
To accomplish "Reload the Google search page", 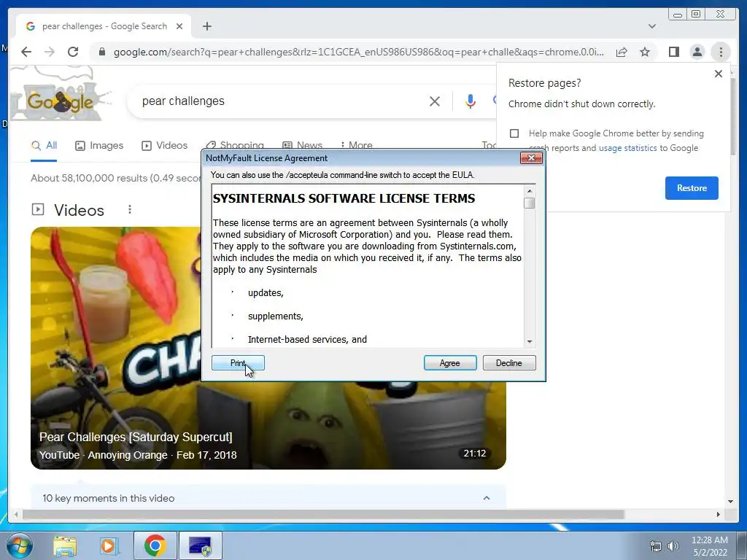I will click(73, 52).
